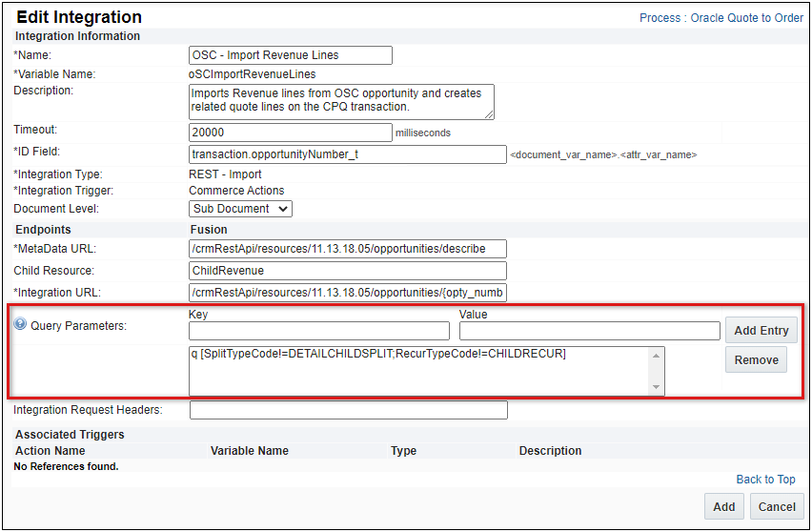Click the query list scroll up arrow
This screenshot has width=812, height=532.
656,356
